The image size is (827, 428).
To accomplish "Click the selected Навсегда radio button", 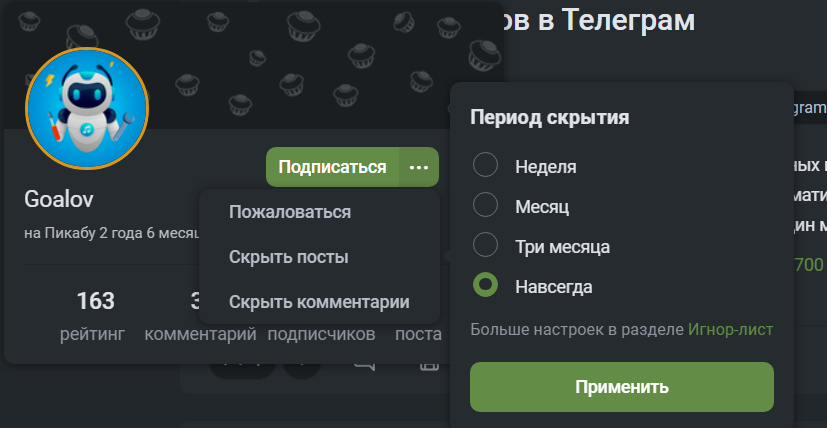I will click(485, 285).
